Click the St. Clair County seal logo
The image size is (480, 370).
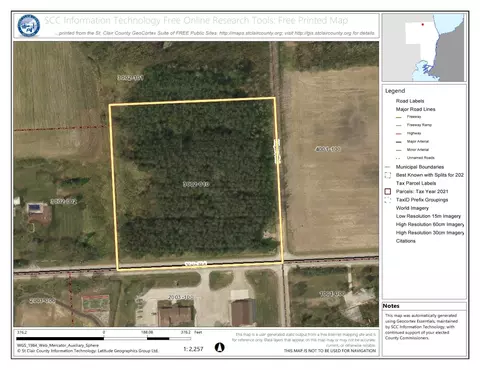coord(29,25)
